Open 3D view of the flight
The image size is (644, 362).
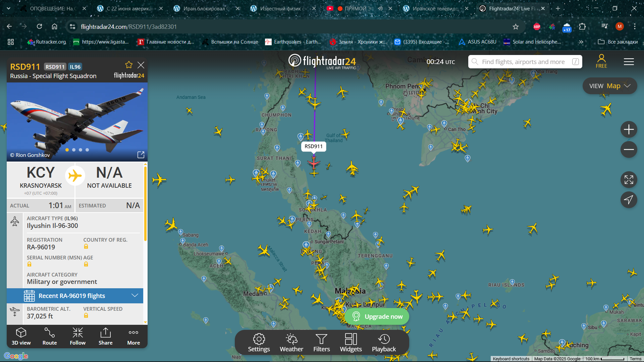21,336
